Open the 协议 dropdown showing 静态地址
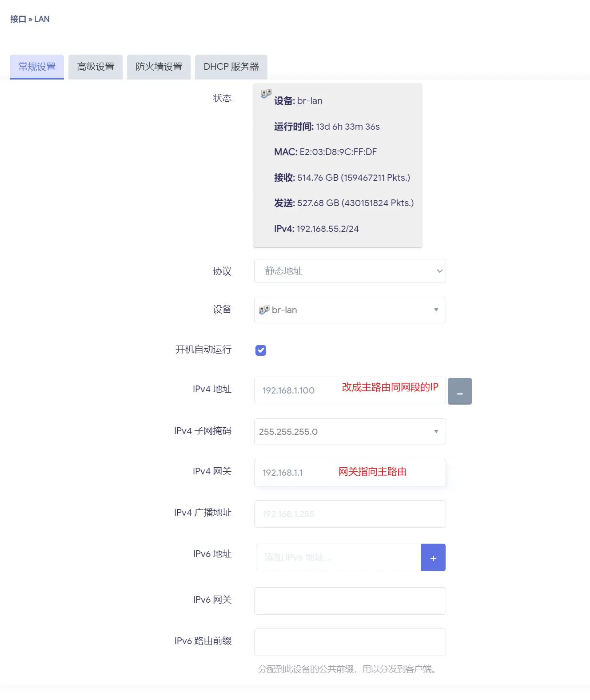Screen dimensions: 590x700 pos(350,271)
